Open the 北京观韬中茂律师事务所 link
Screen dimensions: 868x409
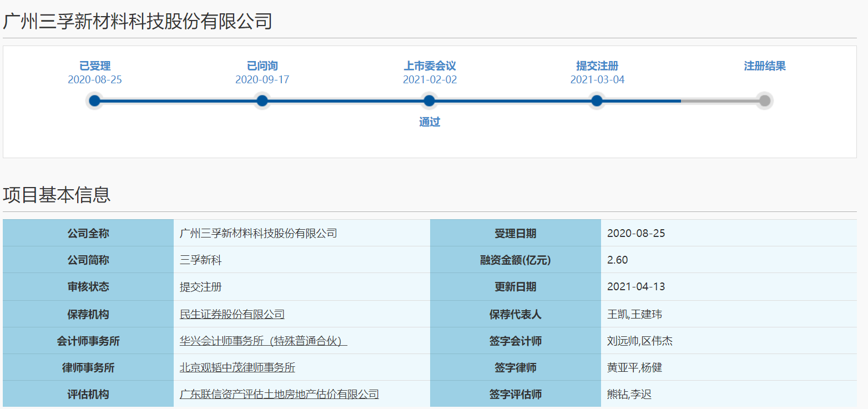click(238, 368)
